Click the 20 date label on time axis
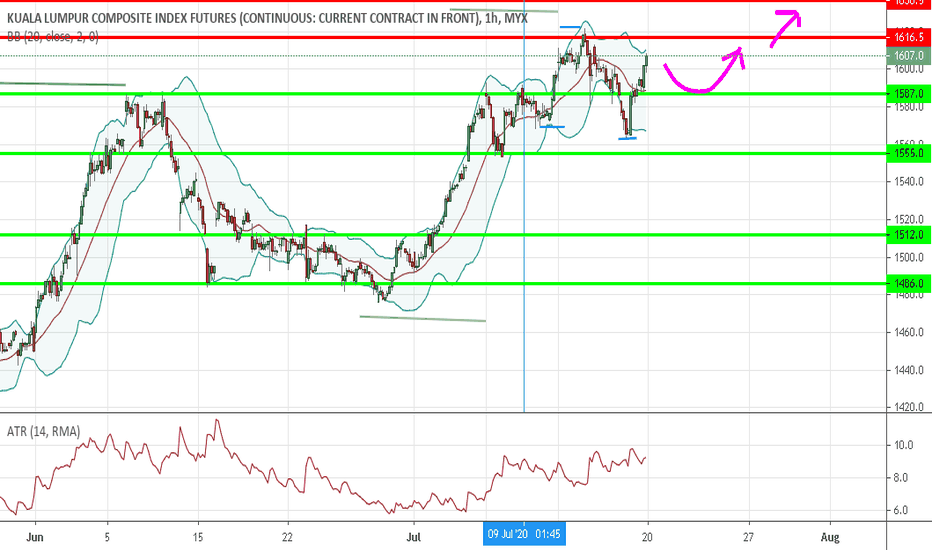The image size is (932, 550). pos(647,537)
